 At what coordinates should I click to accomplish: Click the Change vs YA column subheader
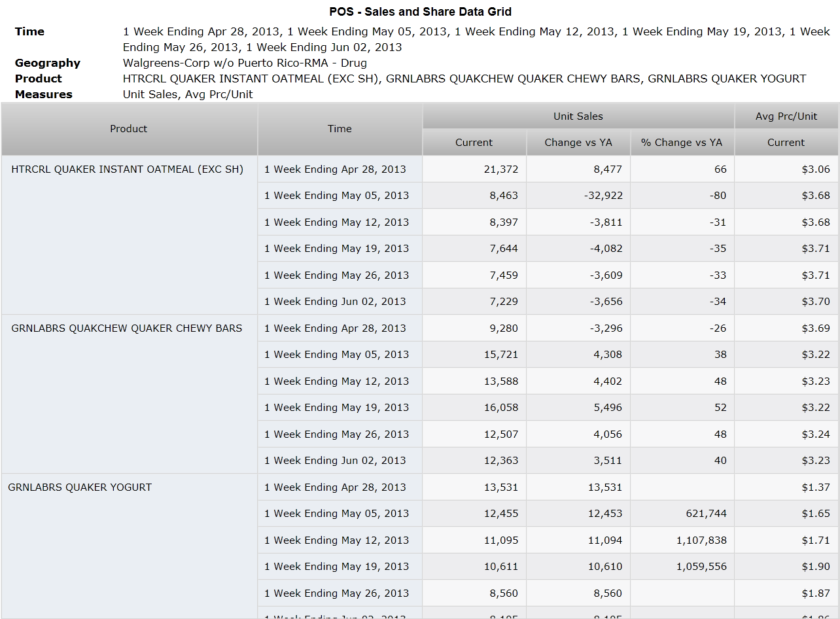click(x=578, y=143)
